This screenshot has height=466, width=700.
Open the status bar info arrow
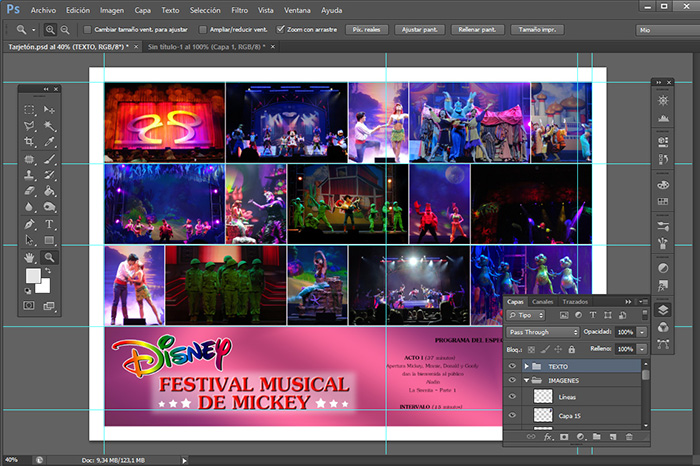[184, 460]
